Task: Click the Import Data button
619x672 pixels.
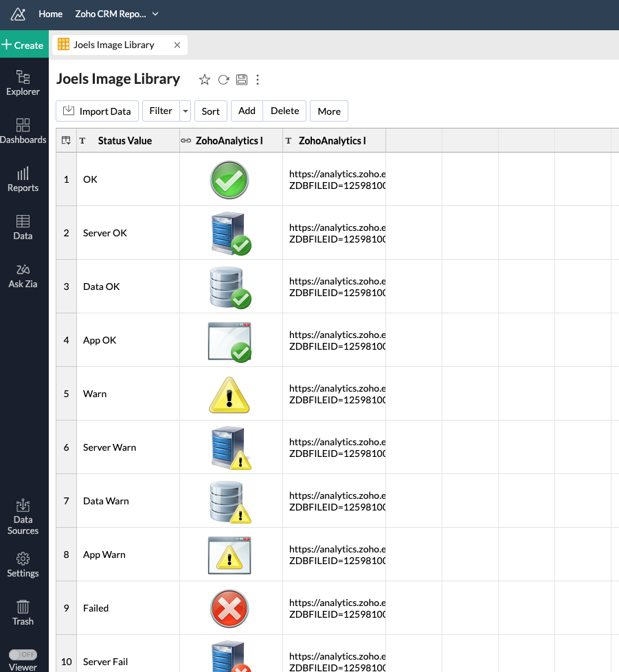Action: click(97, 111)
